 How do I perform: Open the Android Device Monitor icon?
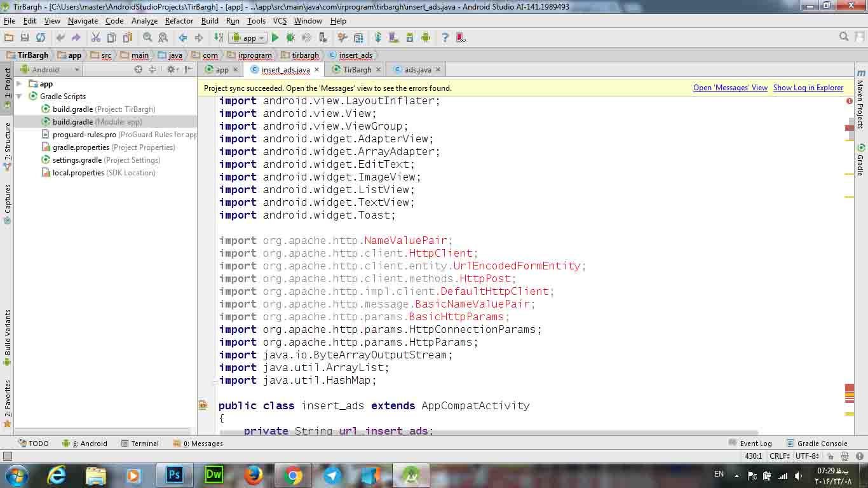point(426,38)
